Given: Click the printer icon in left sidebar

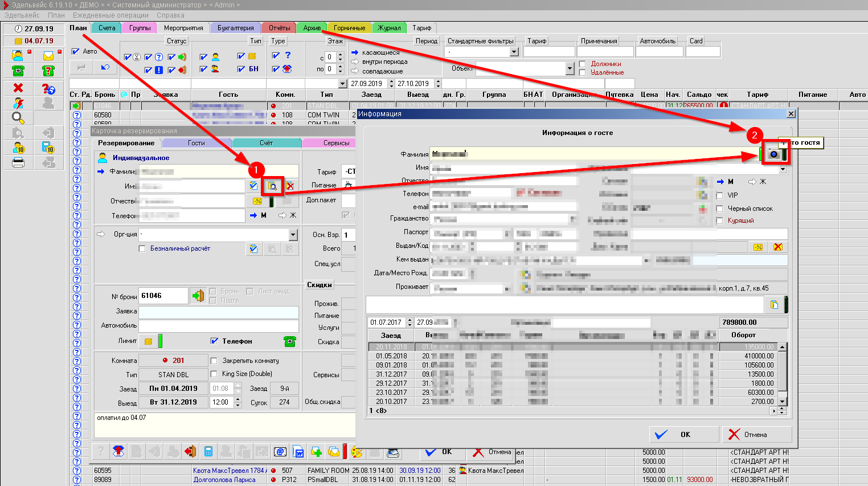Looking at the screenshot, I should [x=18, y=162].
